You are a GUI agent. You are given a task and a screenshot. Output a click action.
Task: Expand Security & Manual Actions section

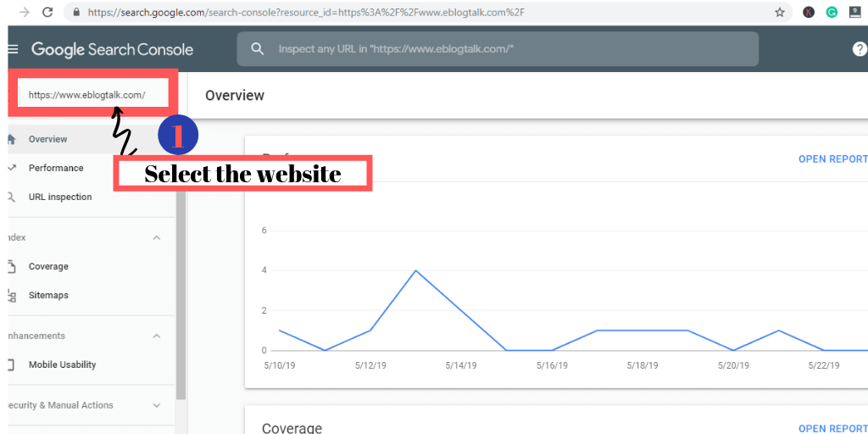coord(157,405)
